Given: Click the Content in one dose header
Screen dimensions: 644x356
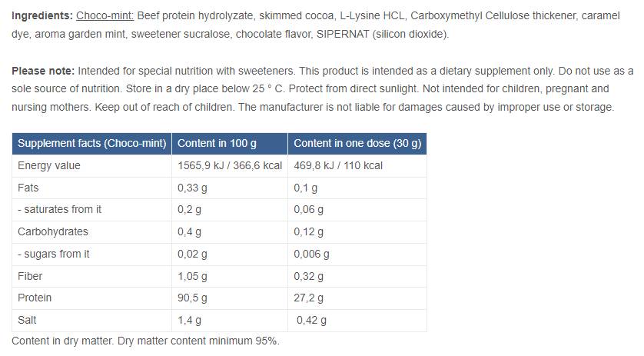Looking at the screenshot, I should tap(357, 144).
